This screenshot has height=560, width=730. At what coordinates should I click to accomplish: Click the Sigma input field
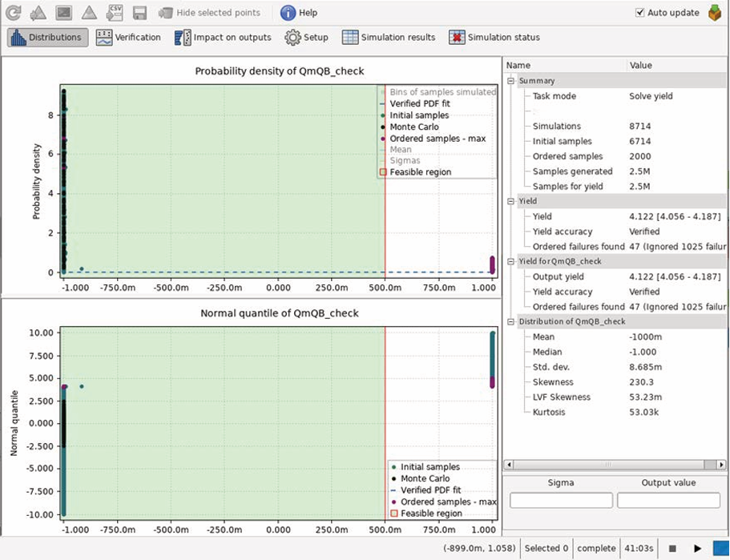click(x=561, y=501)
